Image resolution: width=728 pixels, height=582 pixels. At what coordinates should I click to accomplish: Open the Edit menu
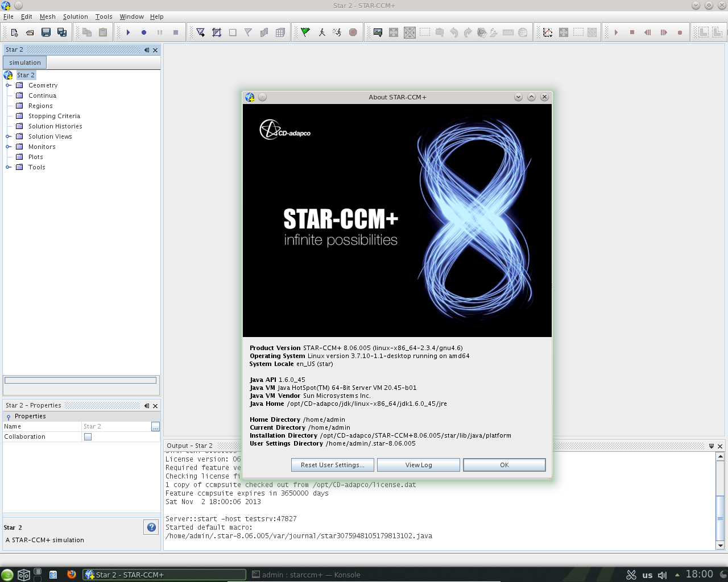click(x=27, y=16)
